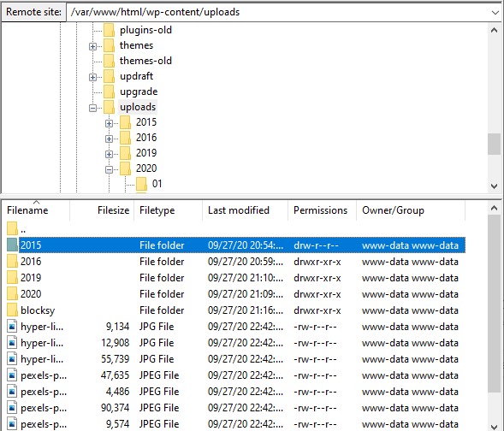This screenshot has width=504, height=431.
Task: Select the blocksy folder row
Action: click(236, 310)
